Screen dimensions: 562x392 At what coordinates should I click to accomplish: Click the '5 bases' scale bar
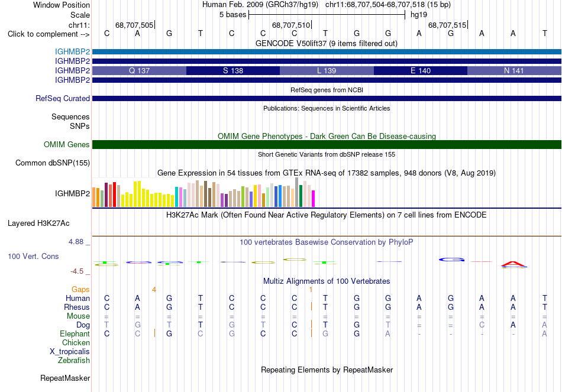coord(327,15)
